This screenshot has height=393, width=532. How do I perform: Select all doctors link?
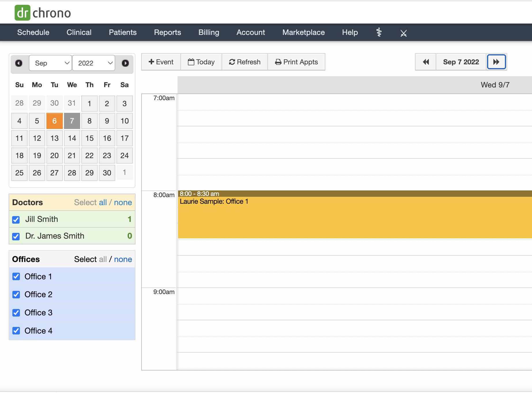(103, 202)
